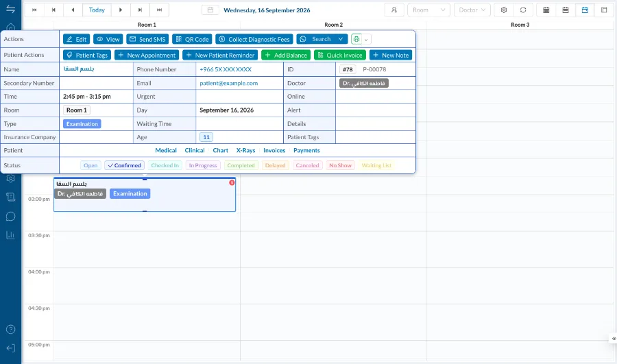This screenshot has height=364, width=617.
Task: Expand the print options chevron
Action: [x=366, y=39]
